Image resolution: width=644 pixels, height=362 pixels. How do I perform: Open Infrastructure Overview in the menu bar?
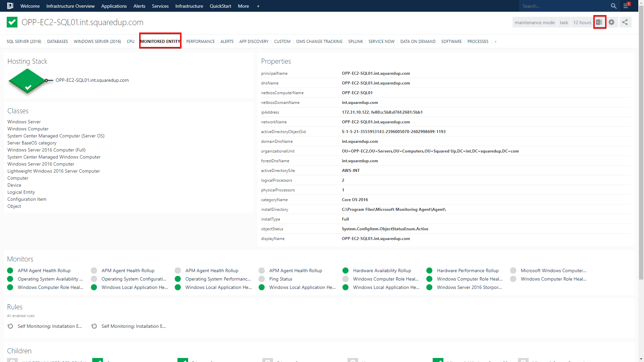(x=70, y=6)
